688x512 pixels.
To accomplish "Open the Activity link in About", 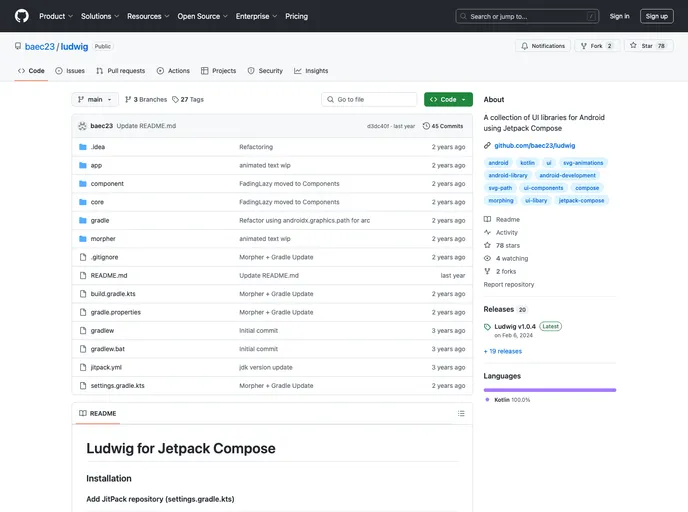I will 501,233.
